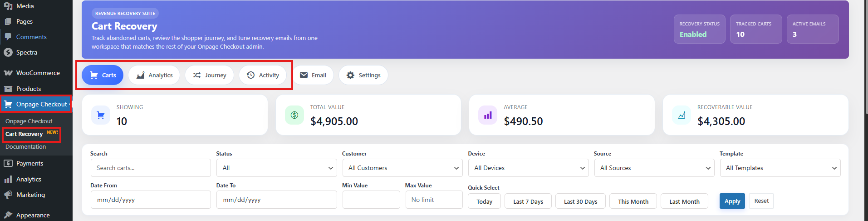868x221 pixels.
Task: Switch to the Carts tab
Action: click(103, 75)
